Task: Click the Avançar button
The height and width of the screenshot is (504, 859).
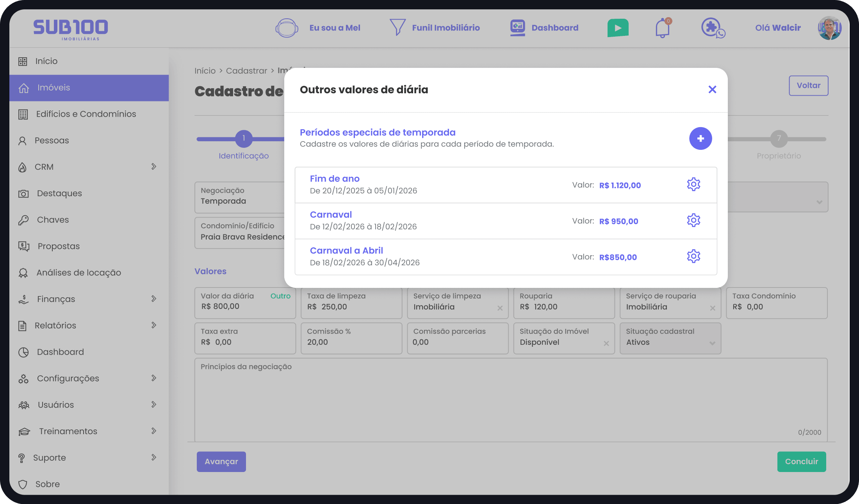Action: (x=221, y=461)
